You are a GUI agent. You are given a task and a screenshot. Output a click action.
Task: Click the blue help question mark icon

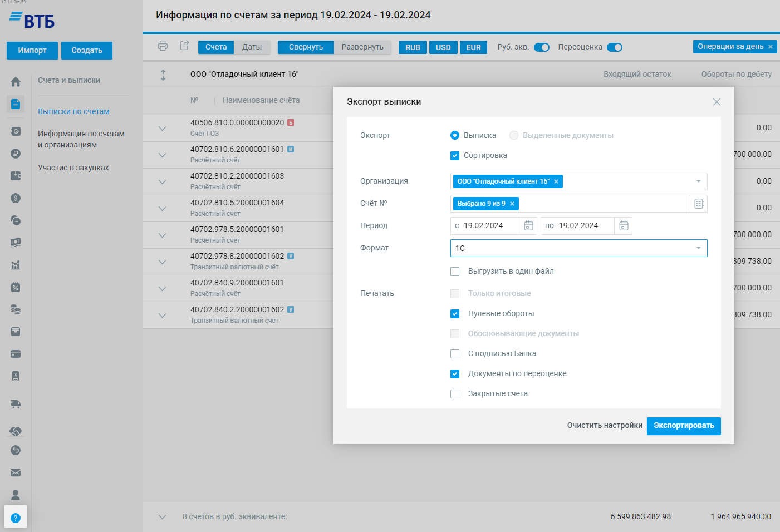(x=16, y=518)
